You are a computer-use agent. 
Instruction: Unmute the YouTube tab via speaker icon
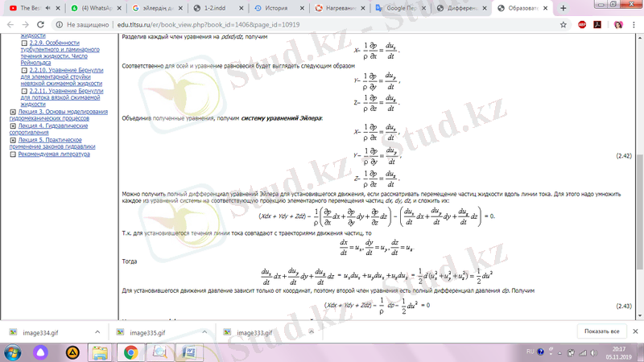48,8
